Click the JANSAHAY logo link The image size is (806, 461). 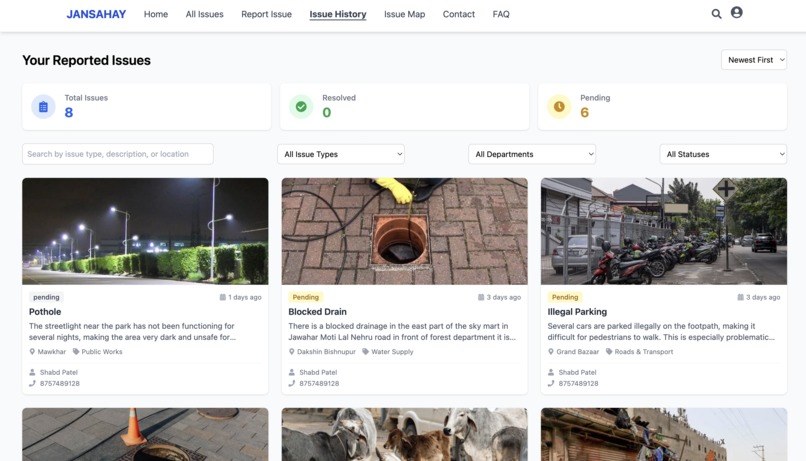tap(96, 14)
